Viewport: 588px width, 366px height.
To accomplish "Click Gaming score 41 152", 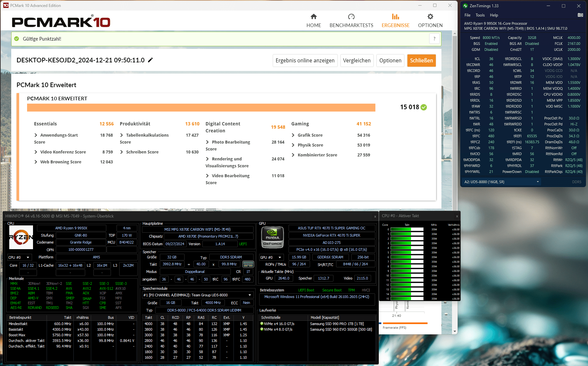I will (363, 124).
